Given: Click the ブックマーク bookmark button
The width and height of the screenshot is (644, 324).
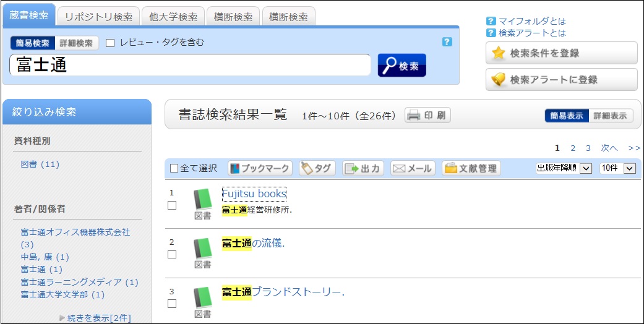Looking at the screenshot, I should (260, 168).
